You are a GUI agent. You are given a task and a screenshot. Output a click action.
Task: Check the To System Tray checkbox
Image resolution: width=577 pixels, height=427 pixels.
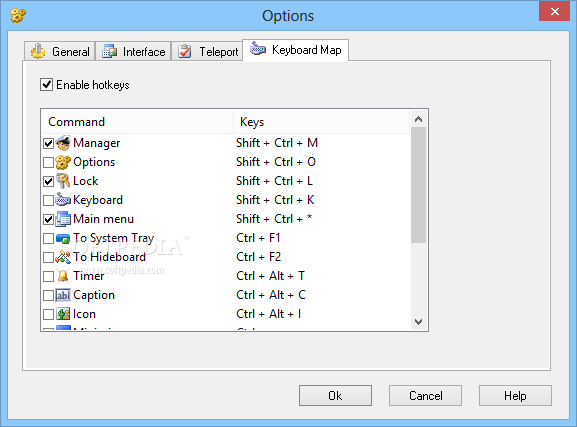[x=49, y=239]
